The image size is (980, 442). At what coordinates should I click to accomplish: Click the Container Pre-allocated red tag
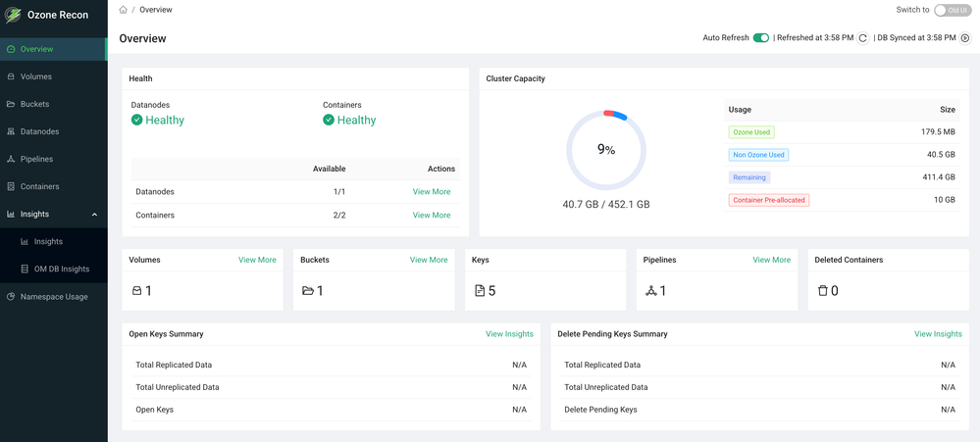click(769, 200)
